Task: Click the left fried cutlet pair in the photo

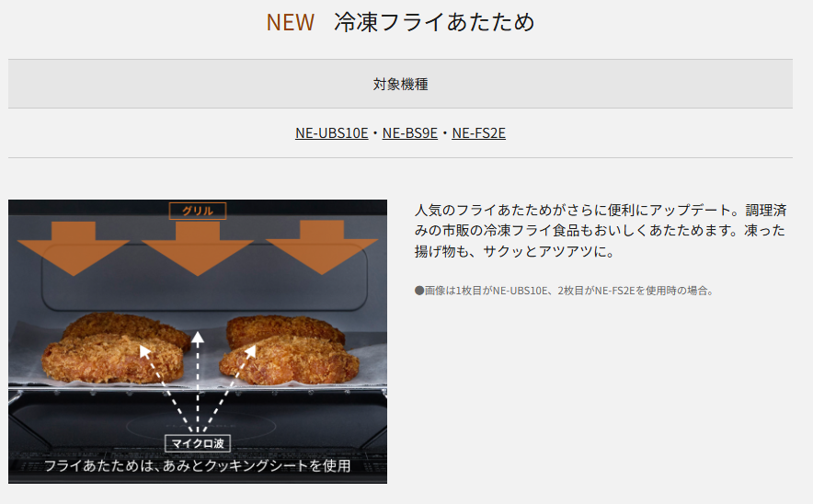Action: 115,348
